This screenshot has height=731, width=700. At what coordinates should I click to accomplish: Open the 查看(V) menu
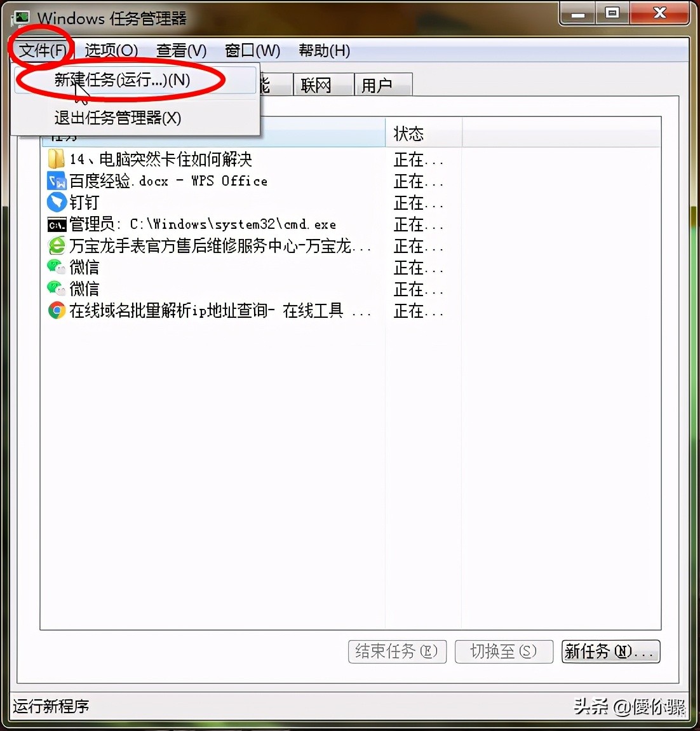(x=181, y=50)
